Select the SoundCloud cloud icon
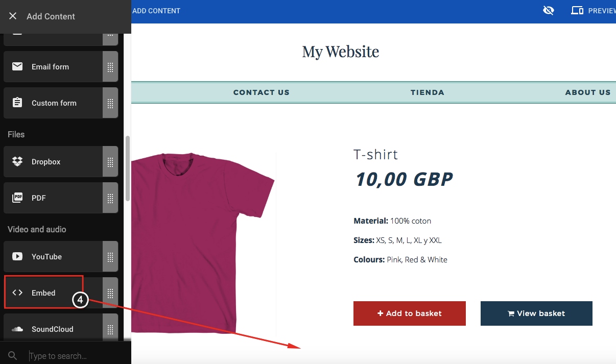This screenshot has width=616, height=364. 17,329
